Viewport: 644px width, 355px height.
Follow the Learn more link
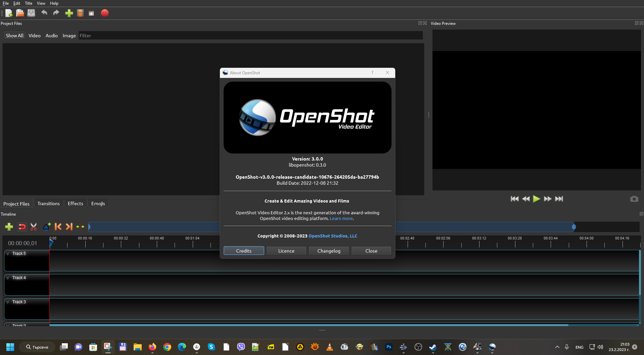[341, 218]
